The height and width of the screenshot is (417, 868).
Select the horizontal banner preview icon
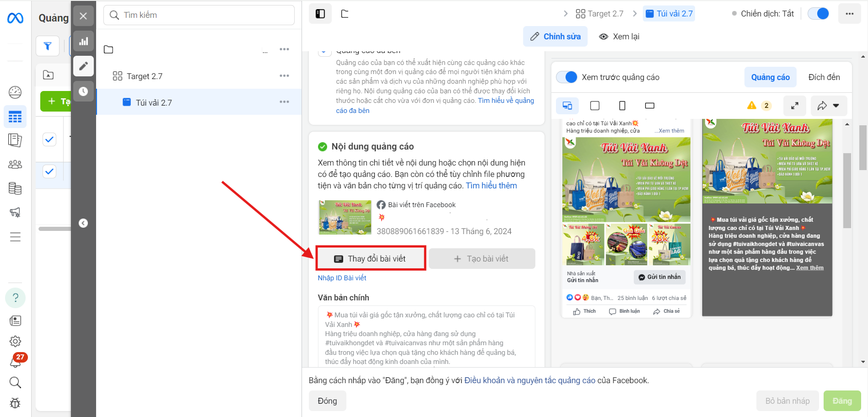(x=650, y=106)
